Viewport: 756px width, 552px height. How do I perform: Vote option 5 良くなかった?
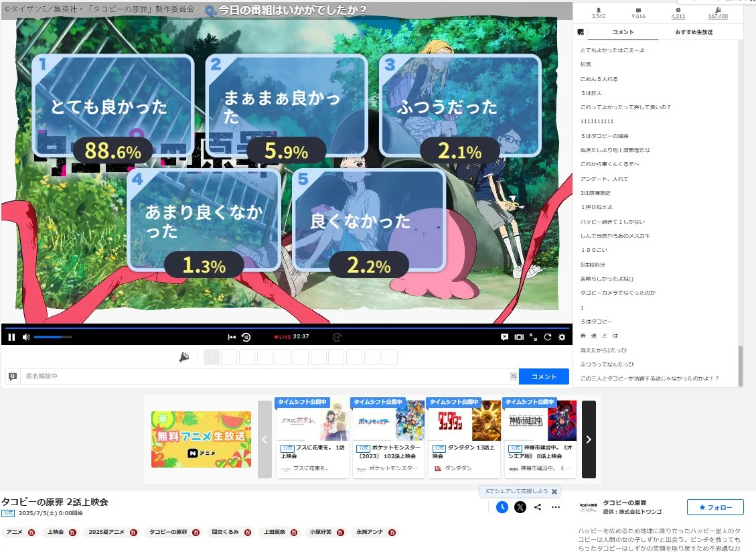(369, 220)
